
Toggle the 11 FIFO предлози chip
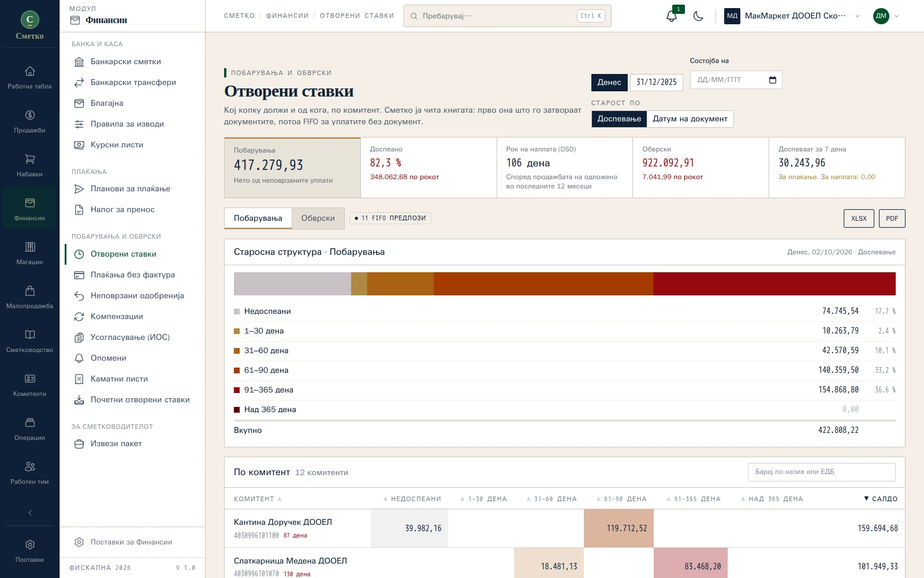[x=390, y=218]
